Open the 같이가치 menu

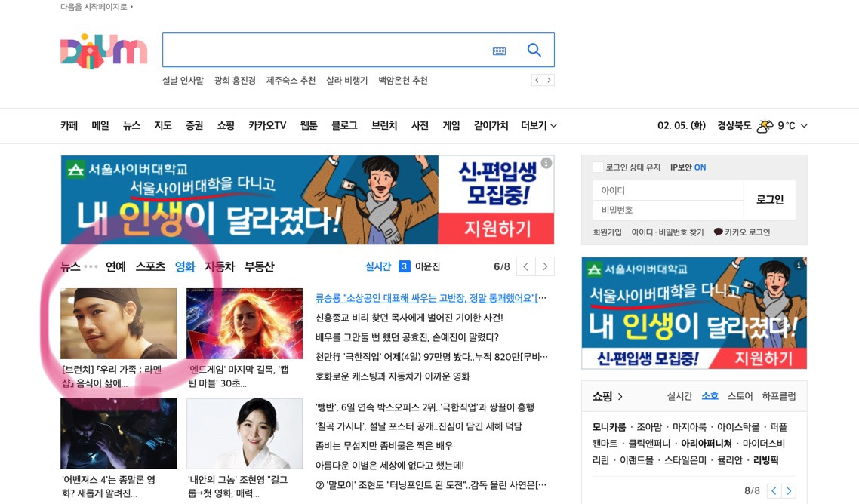(x=491, y=125)
